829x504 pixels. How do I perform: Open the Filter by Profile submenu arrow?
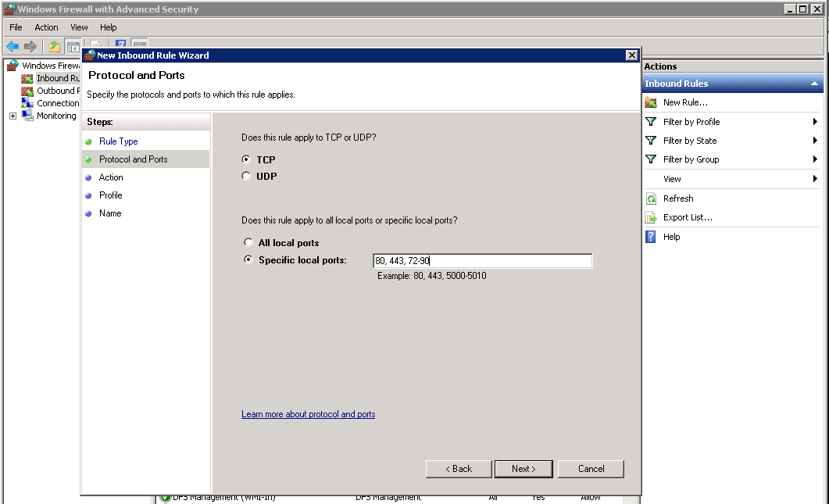tap(815, 122)
